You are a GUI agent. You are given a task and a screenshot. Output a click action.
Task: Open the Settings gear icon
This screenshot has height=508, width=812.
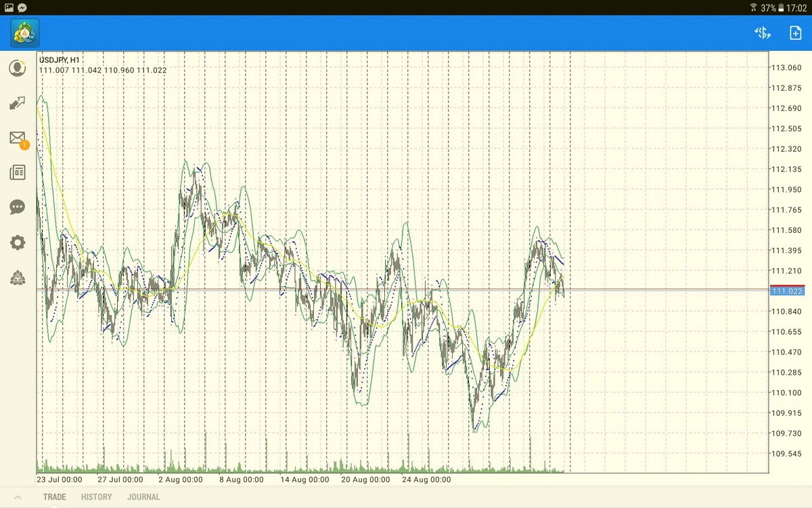click(x=18, y=242)
